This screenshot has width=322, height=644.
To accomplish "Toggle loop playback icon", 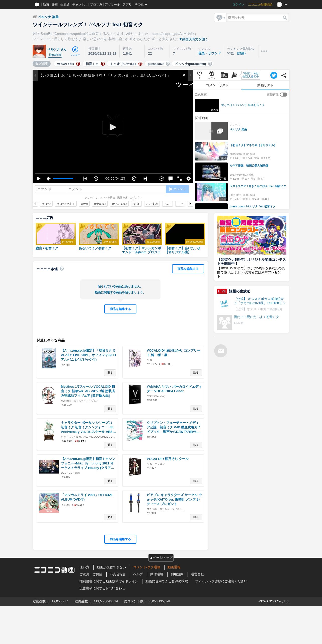I will (x=162, y=179).
